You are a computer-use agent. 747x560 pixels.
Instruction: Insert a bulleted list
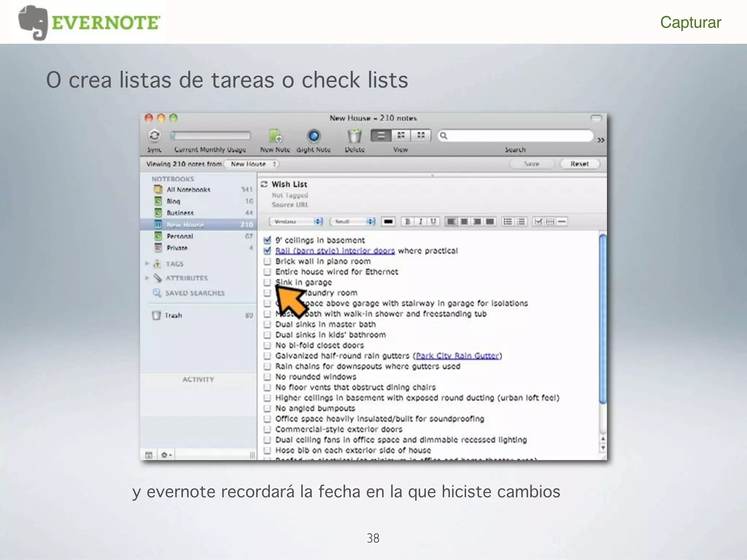[x=507, y=221]
